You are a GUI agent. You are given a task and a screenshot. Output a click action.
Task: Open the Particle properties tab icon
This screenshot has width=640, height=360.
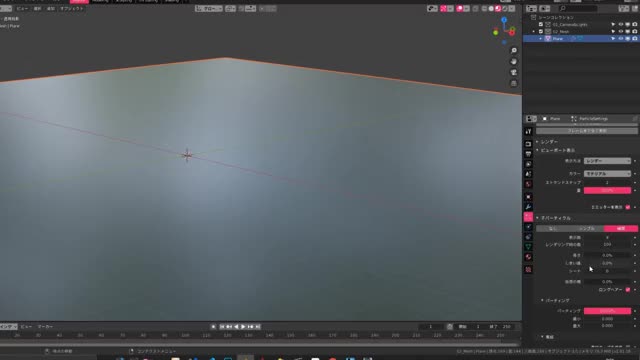528,217
